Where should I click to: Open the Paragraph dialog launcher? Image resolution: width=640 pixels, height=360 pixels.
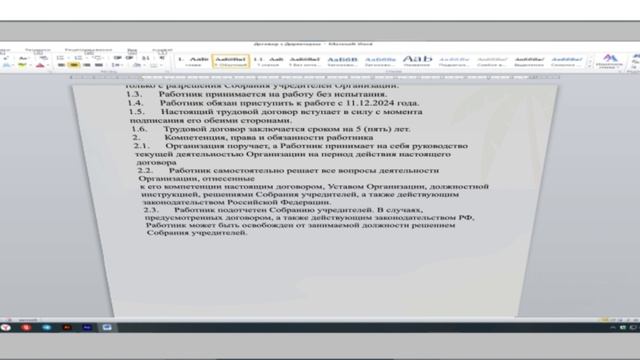click(167, 71)
